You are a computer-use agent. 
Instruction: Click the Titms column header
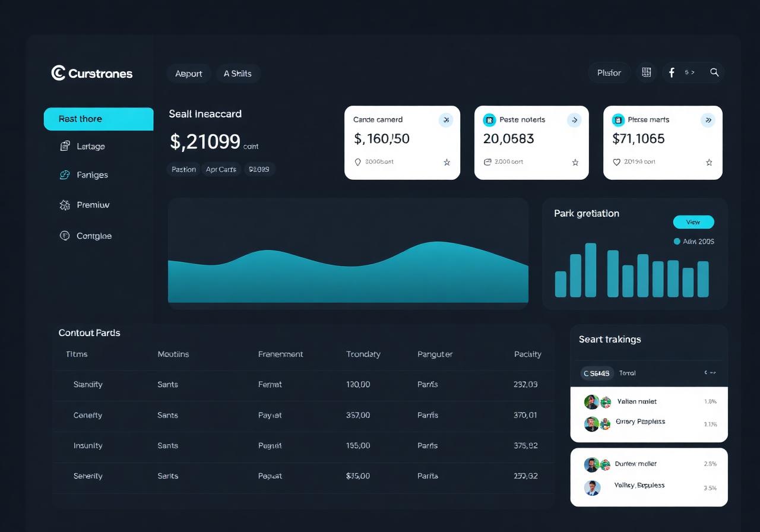coord(77,354)
